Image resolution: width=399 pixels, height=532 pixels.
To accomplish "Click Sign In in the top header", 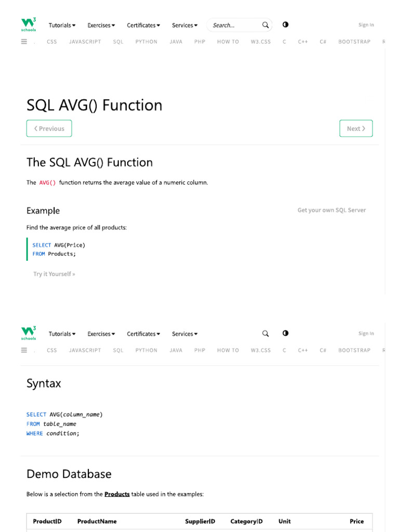I will pos(366,25).
